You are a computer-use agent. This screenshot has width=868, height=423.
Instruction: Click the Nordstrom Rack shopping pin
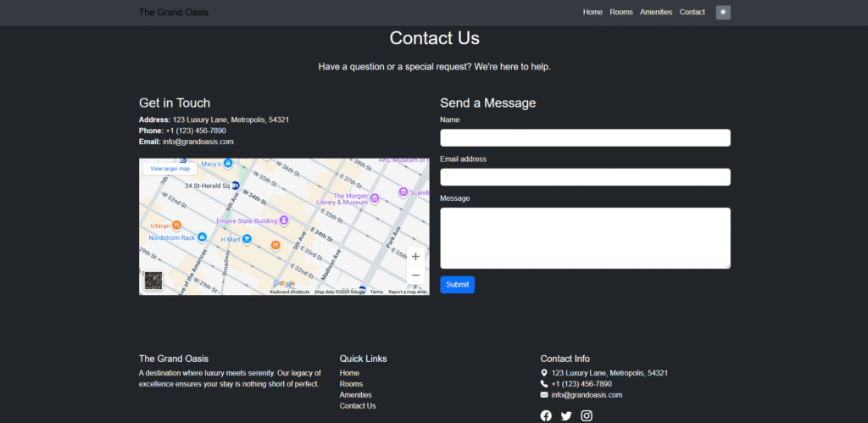tap(202, 237)
